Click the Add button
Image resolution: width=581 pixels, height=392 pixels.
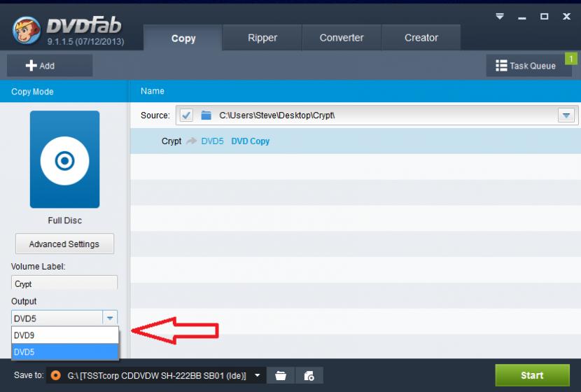[50, 66]
